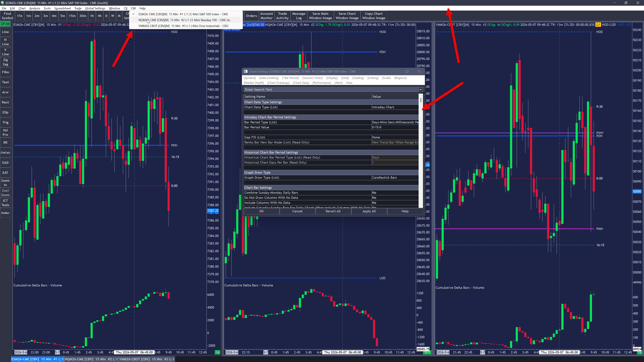
Task: Select the Zig Zag drawing tool
Action: [5, 62]
